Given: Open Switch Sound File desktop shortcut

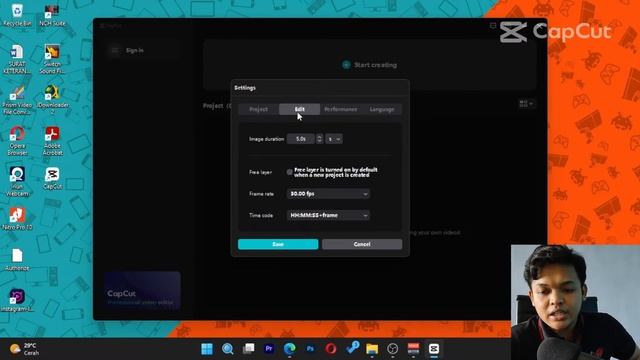Looking at the screenshot, I should [x=52, y=59].
